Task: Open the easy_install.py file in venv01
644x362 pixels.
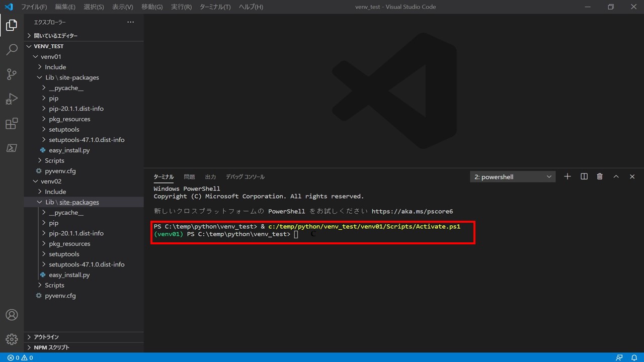Action: (x=69, y=150)
